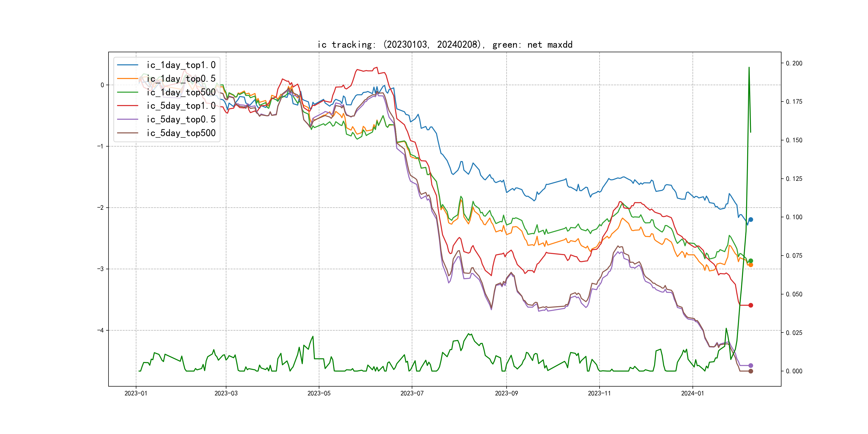Screen dimensions: 868x434
Task: Click the -4 left-axis tick label
Action: [x=100, y=330]
